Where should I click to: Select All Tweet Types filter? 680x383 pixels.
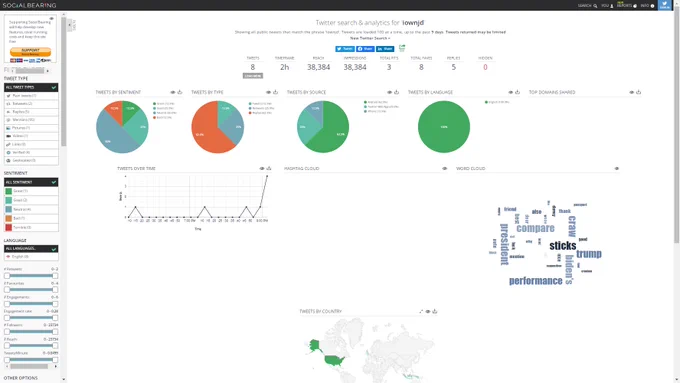31,87
